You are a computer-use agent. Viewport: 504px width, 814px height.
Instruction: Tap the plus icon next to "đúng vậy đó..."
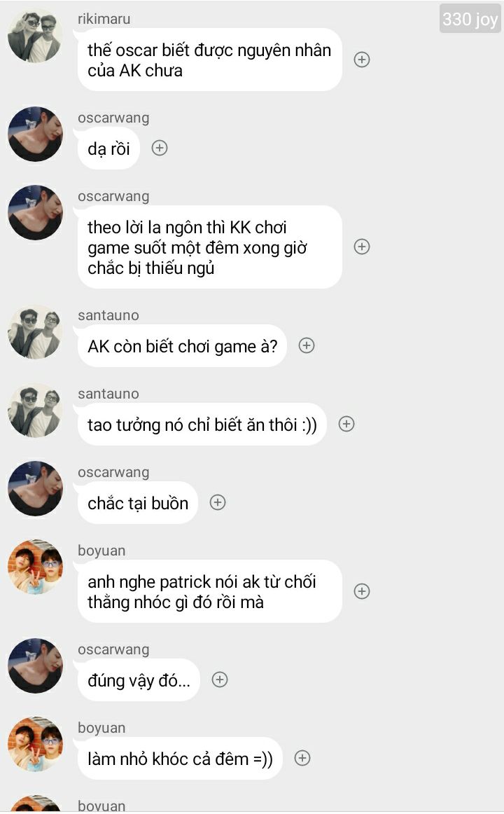pyautogui.click(x=220, y=680)
